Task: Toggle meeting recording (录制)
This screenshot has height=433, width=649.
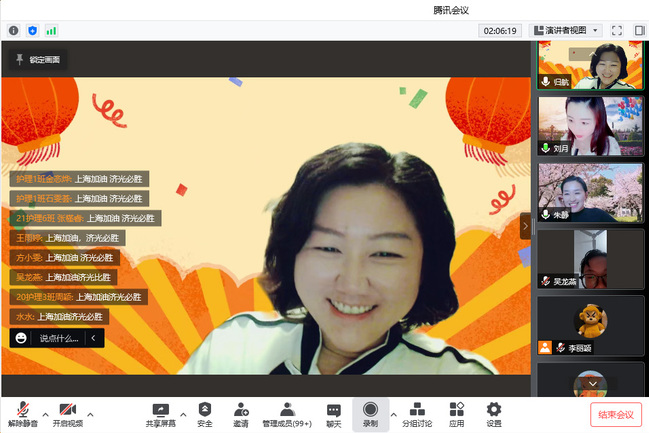Action: [x=370, y=414]
